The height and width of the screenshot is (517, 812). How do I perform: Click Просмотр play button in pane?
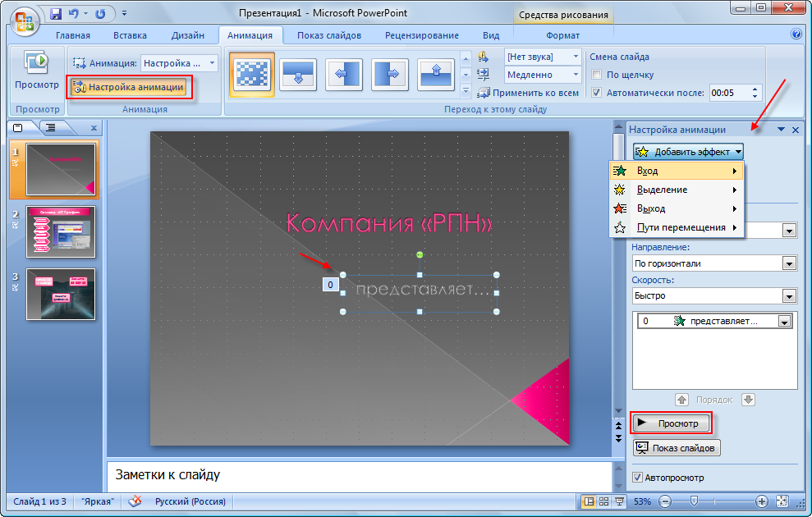671,423
